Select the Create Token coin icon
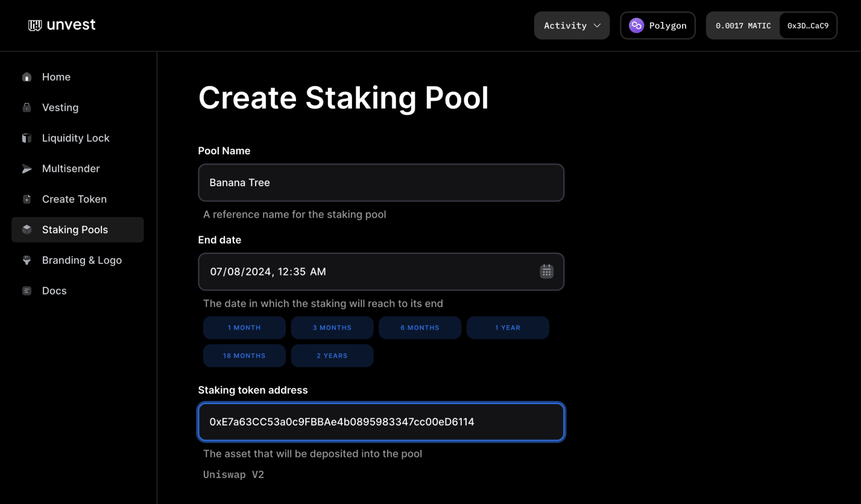 27,199
